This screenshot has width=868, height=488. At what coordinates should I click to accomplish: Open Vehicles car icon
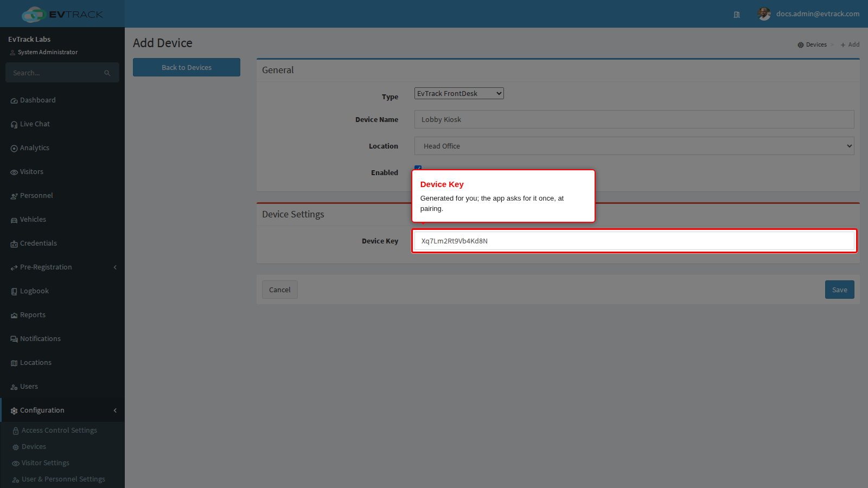click(14, 220)
